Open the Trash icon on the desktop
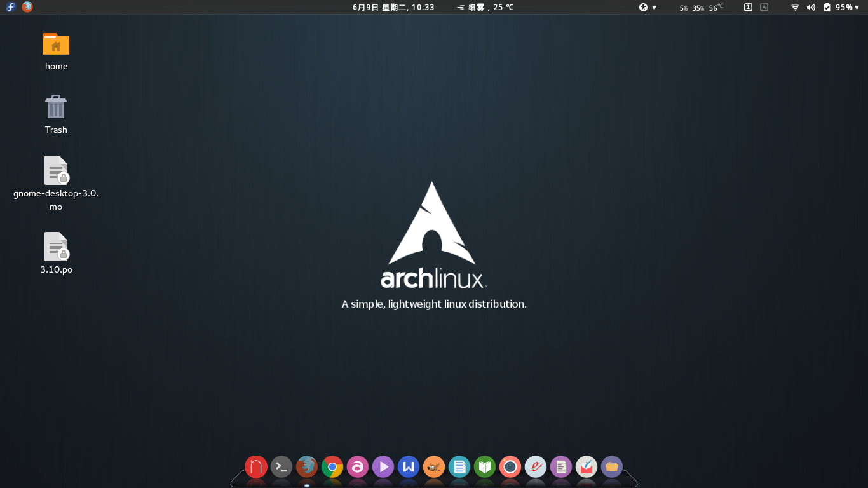Screen dimensions: 868x488 [56, 107]
